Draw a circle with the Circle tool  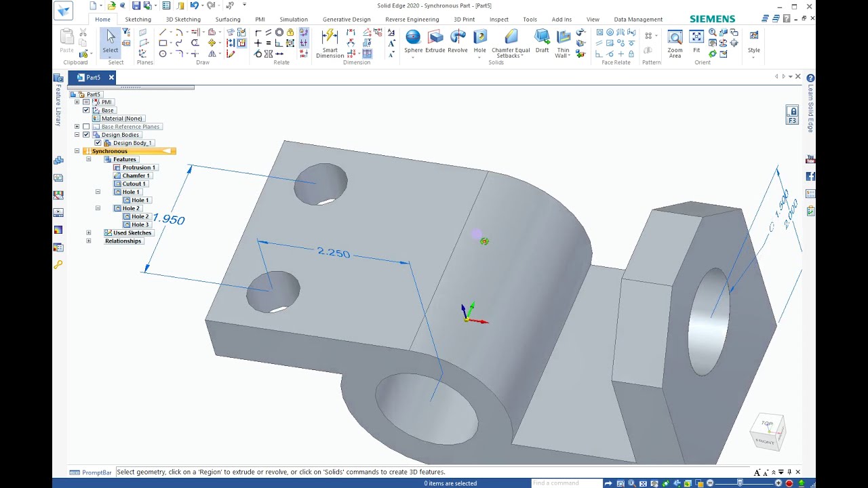tap(163, 54)
